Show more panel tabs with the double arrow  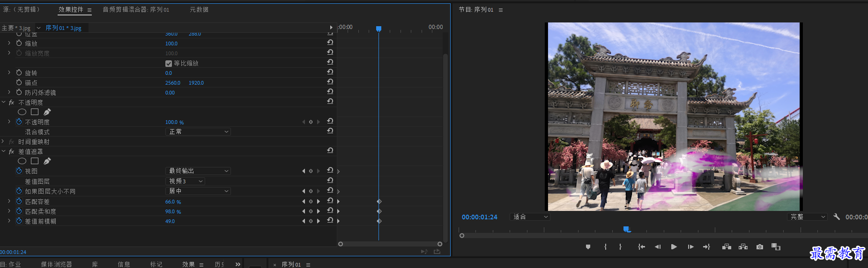[x=238, y=264]
